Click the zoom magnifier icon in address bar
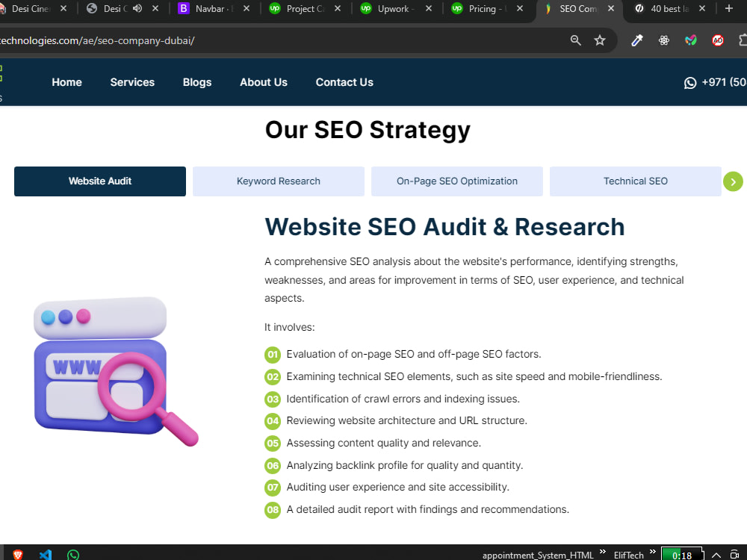 click(x=575, y=40)
